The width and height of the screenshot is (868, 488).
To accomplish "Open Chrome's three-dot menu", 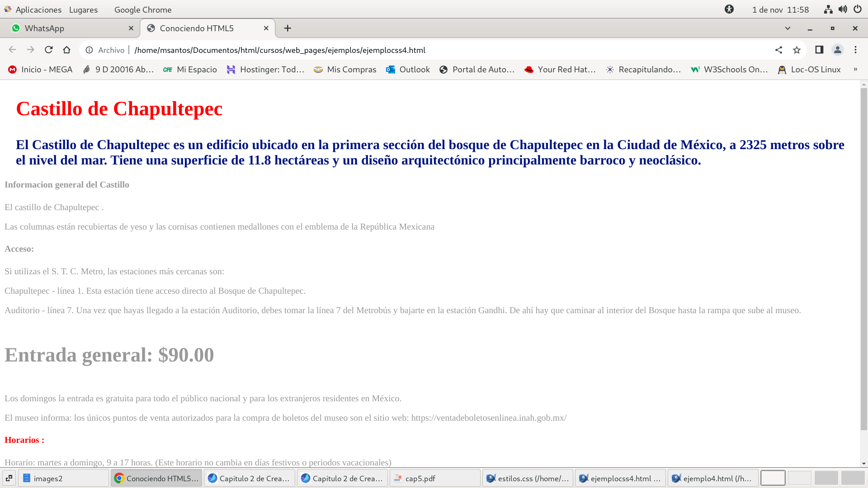I will point(855,50).
